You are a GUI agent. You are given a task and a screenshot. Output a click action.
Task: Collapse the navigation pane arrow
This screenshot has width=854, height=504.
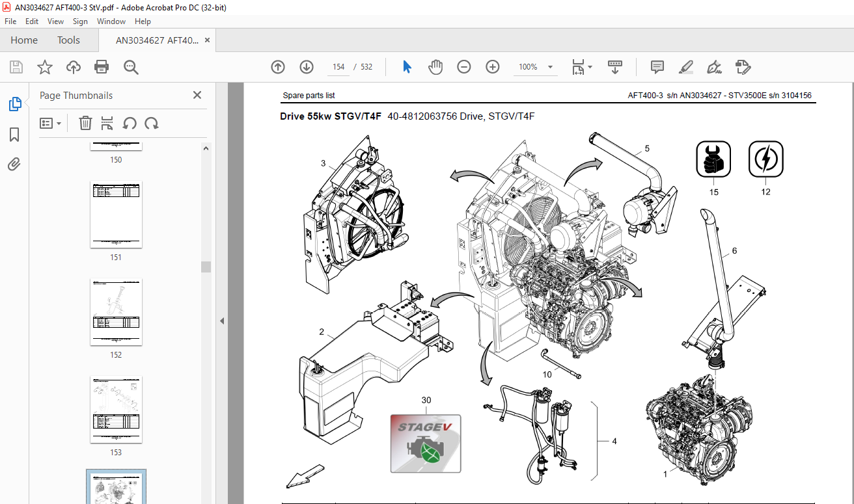221,321
